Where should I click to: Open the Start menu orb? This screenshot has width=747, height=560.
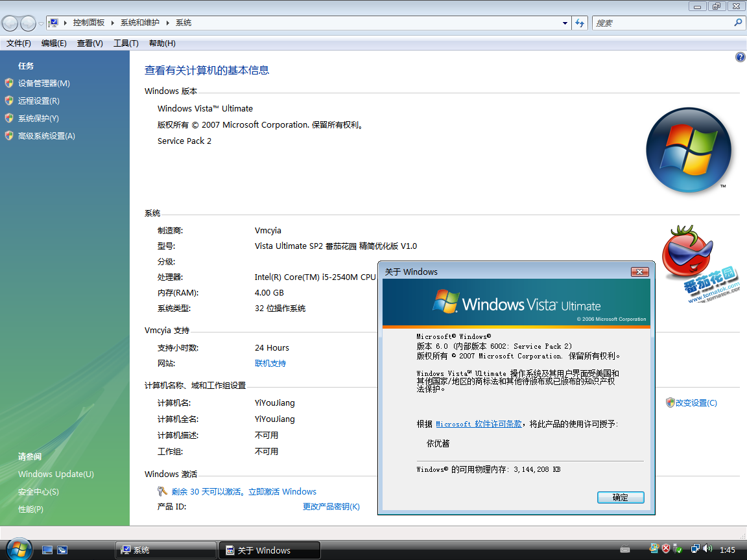pyautogui.click(x=19, y=548)
